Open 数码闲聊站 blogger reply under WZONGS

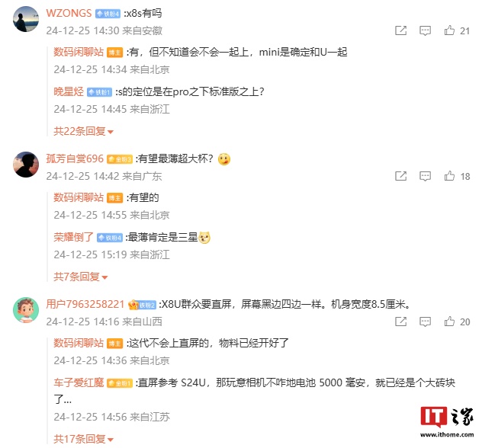[x=79, y=52]
